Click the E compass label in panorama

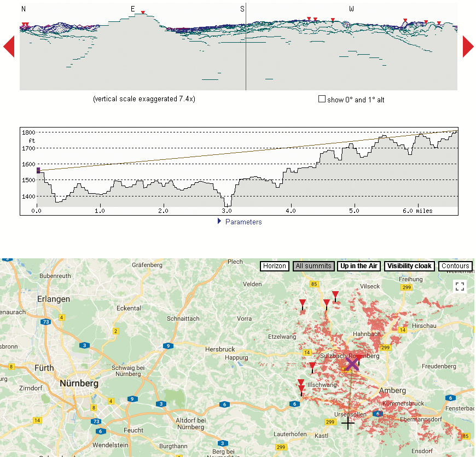click(x=132, y=9)
